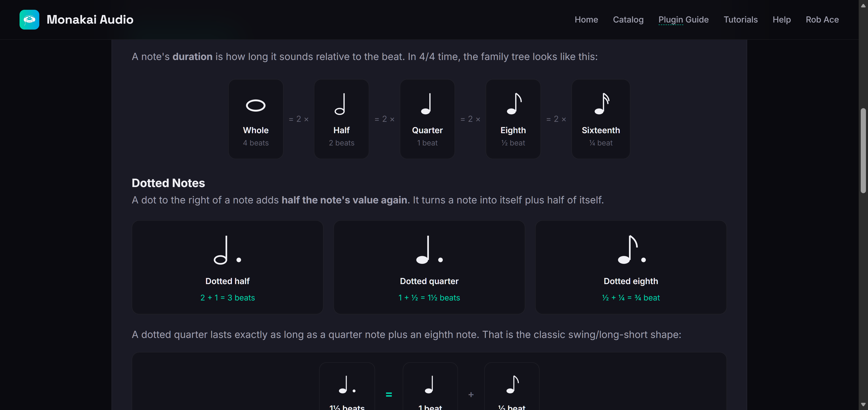This screenshot has width=868, height=410.
Task: Click the 'Dotted quarter' label
Action: [x=429, y=281]
